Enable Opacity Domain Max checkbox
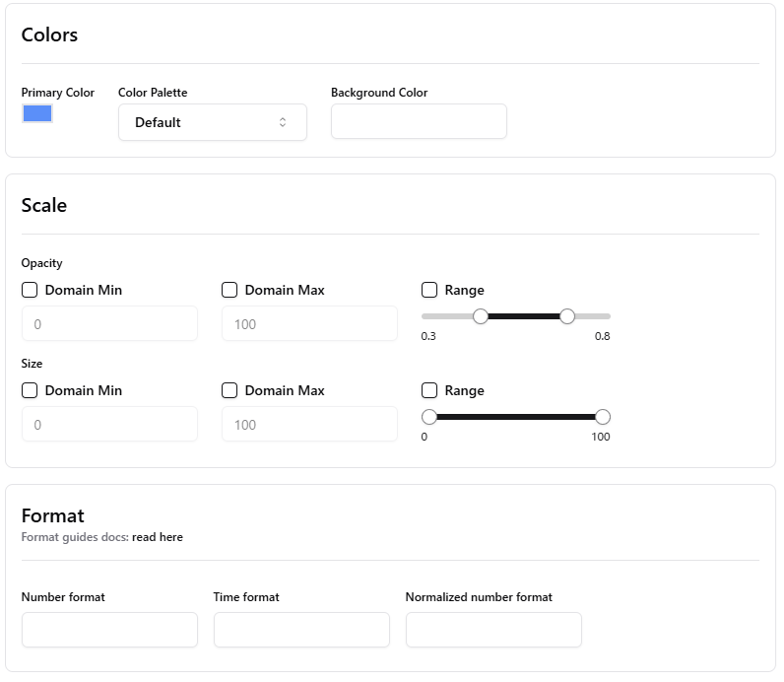 point(229,290)
